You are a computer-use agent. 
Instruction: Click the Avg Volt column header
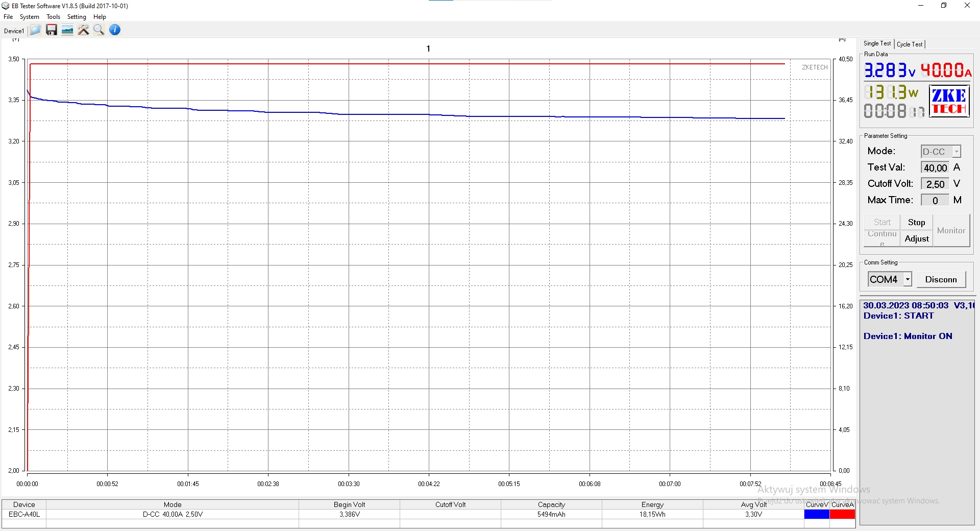tap(753, 504)
